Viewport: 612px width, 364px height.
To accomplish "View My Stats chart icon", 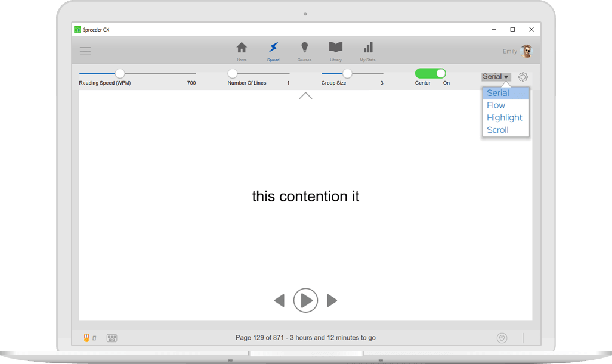I will click(x=367, y=48).
